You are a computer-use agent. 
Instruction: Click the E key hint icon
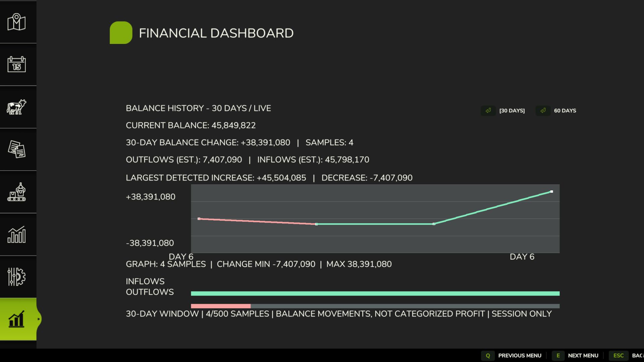558,356
